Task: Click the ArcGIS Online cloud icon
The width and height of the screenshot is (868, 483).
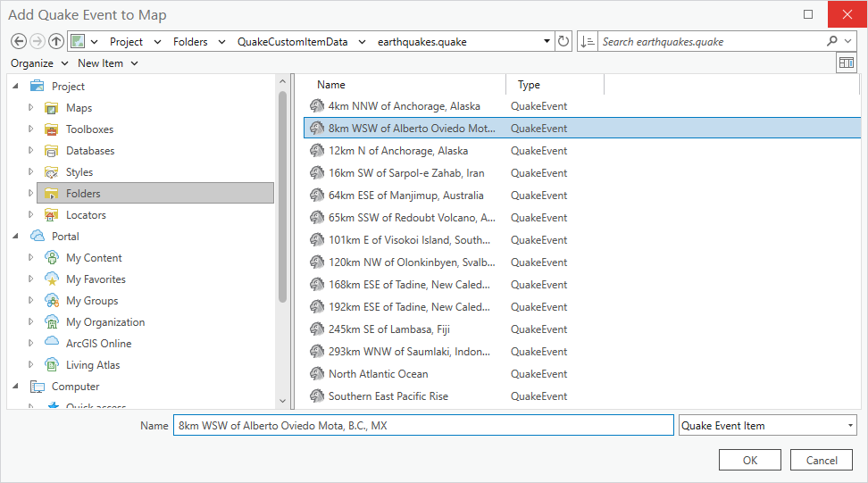Action: click(x=53, y=344)
